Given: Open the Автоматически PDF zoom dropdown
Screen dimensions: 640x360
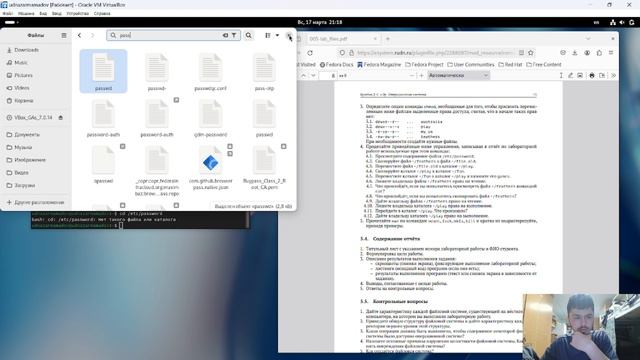Looking at the screenshot, I should coord(458,76).
